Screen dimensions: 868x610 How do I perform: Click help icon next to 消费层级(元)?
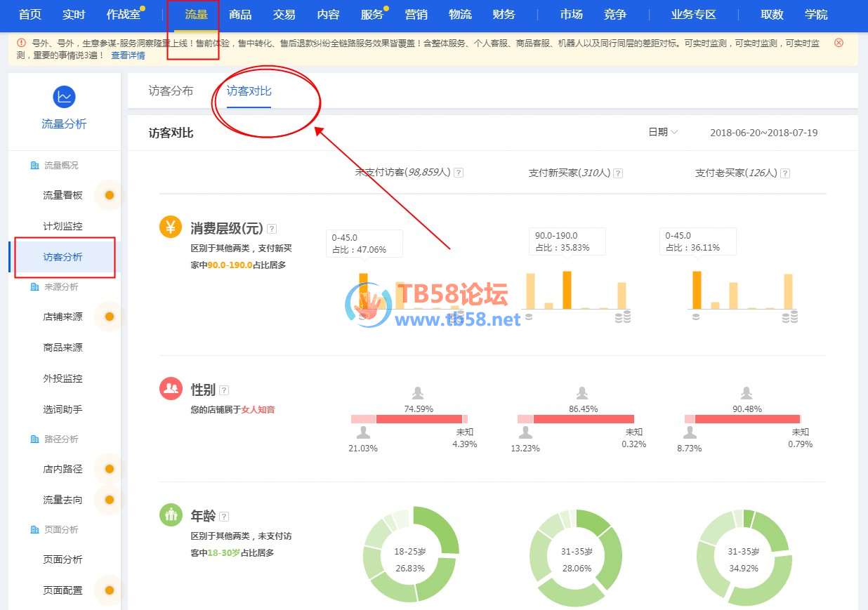(272, 229)
